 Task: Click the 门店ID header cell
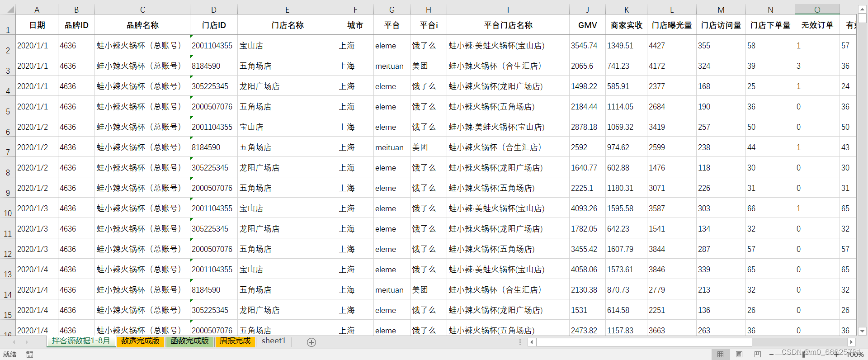point(214,25)
